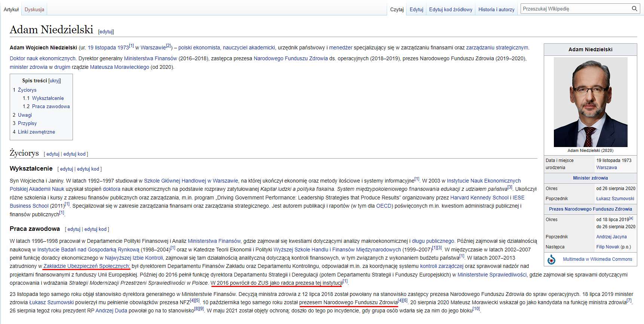Click edytuj beside Życiorys heading

[x=53, y=154]
